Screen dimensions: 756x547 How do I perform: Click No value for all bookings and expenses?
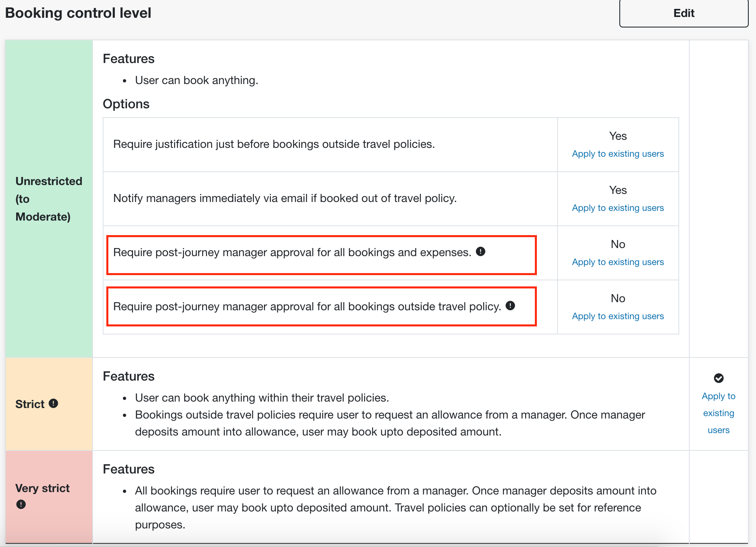click(618, 244)
